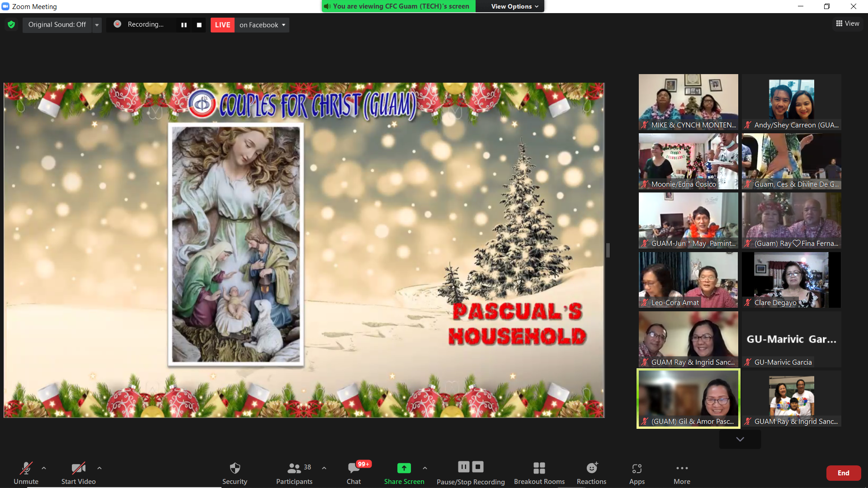The width and height of the screenshot is (868, 488).
Task: Click the green Share Screen icon
Action: point(404,468)
